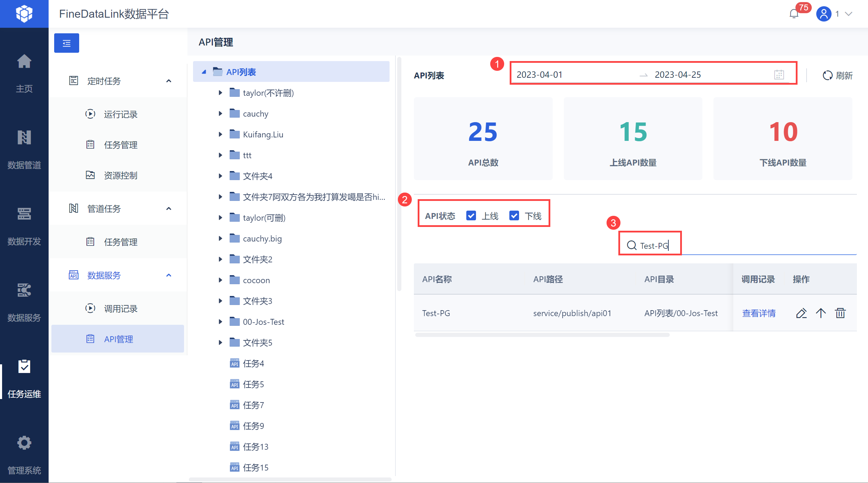Select the 任务运维 sidebar icon
Viewport: 868px width, 483px height.
point(24,366)
